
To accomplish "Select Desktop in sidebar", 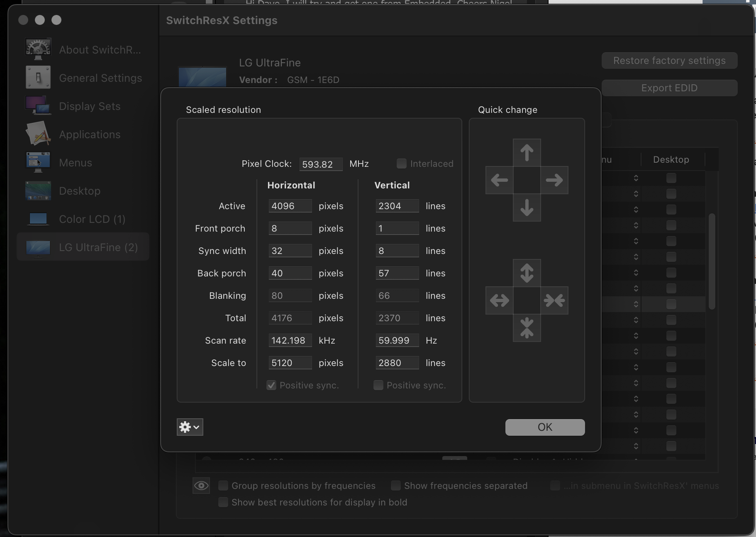I will point(83,191).
